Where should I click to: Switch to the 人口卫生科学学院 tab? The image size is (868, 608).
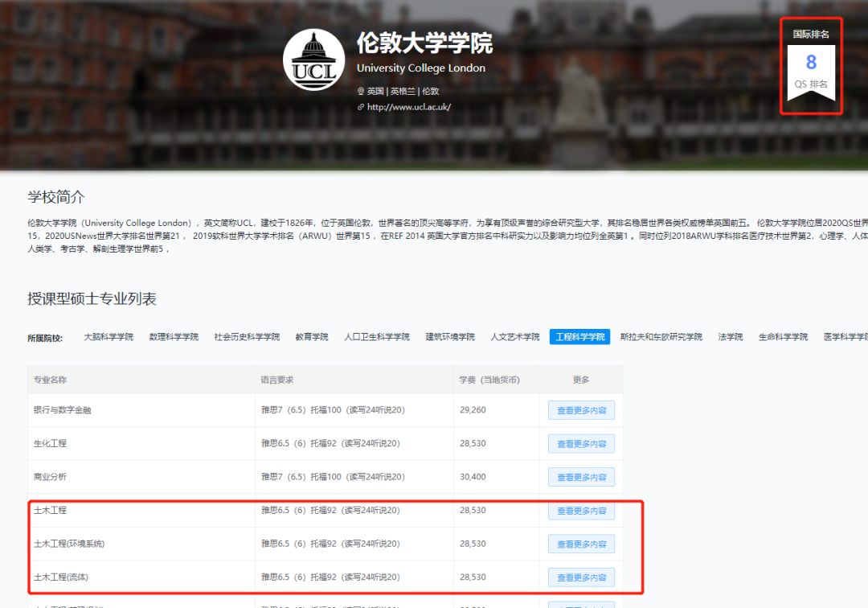377,337
